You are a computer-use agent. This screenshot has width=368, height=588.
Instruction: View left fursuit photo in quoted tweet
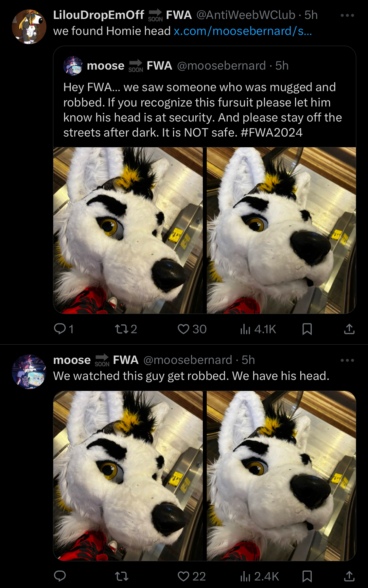[x=128, y=230]
